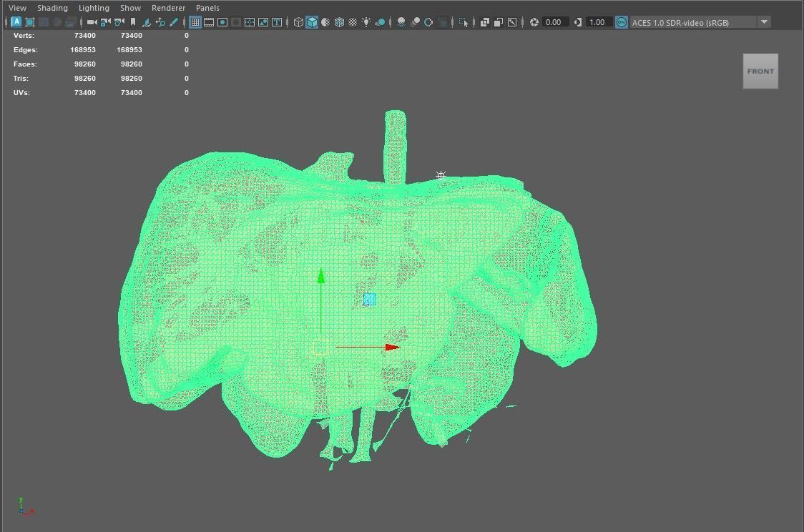
Task: Click the 'Verts:' heads-up label
Action: click(24, 35)
